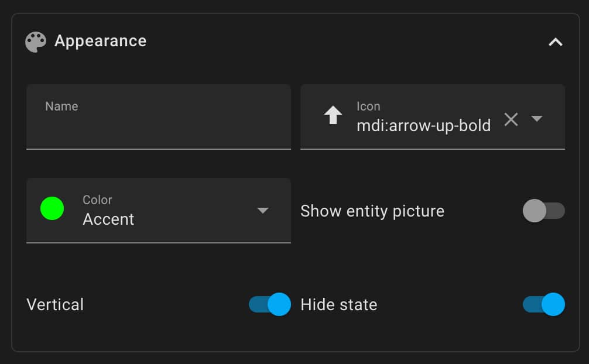Click into the Name input field
This screenshot has width=589, height=364.
tap(159, 117)
